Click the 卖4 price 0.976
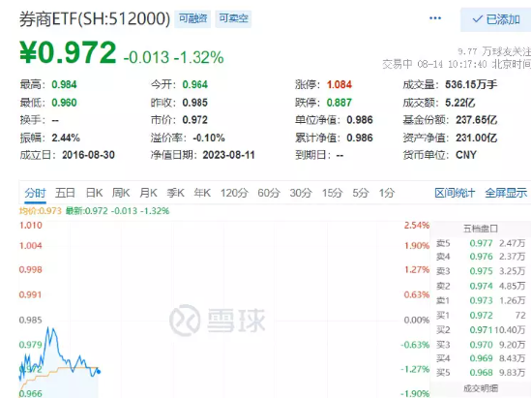 click(481, 257)
